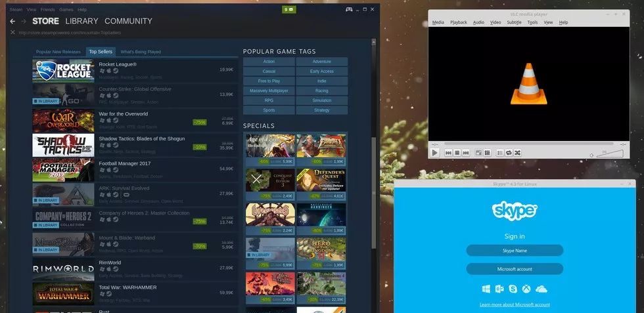Viewport: 644px width, 313px height.
Task: Sign in with Microsoft account
Action: [515, 269]
